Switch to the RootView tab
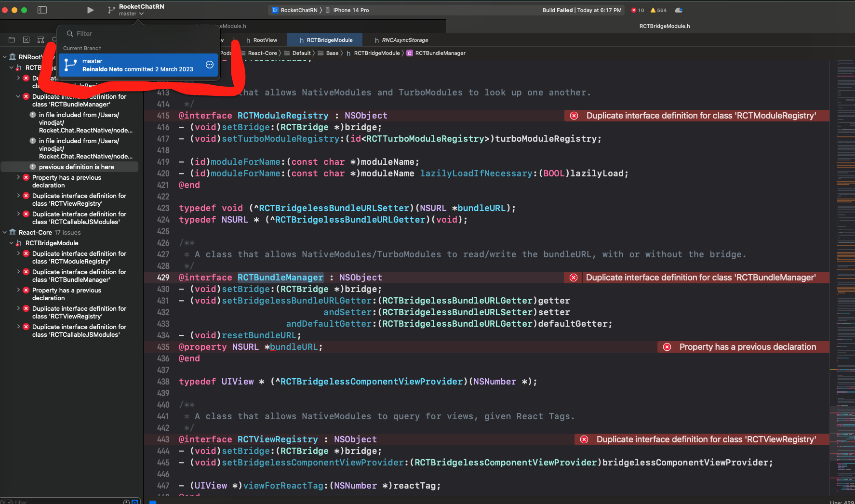Screen dimensions: 855x504 coord(263,40)
